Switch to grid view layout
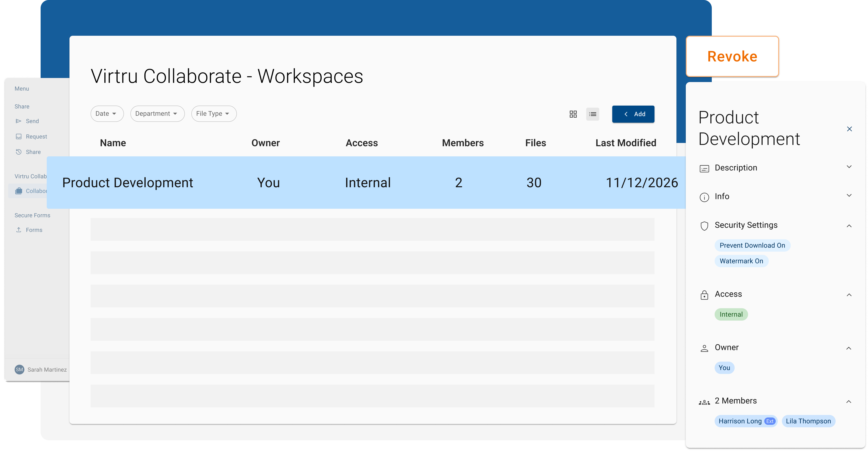This screenshot has width=868, height=451. 573,114
